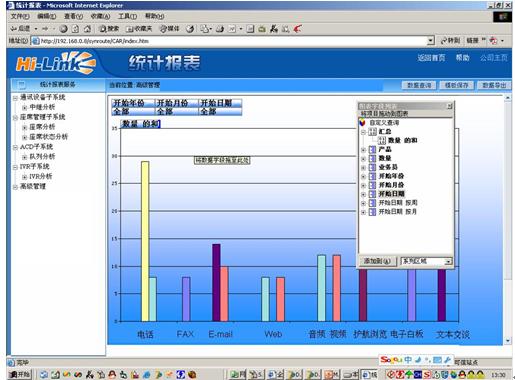Open the History icon in toolbar
The height and width of the screenshot is (380, 515).
click(x=190, y=29)
